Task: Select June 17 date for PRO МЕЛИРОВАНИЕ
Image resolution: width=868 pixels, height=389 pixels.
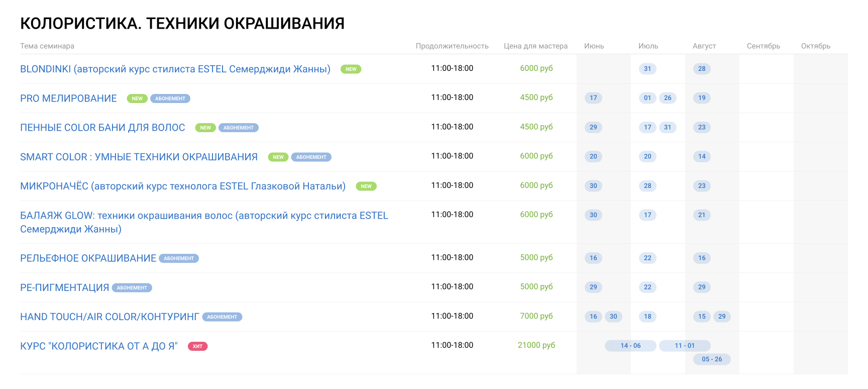Action: [x=593, y=98]
